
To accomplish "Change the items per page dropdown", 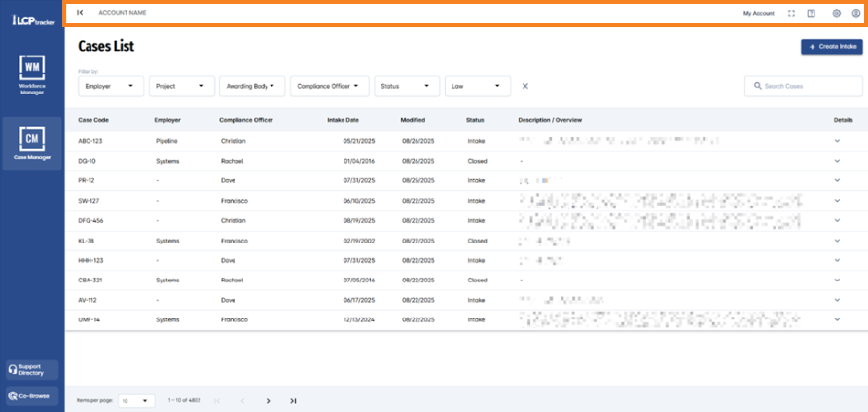I will tap(137, 401).
